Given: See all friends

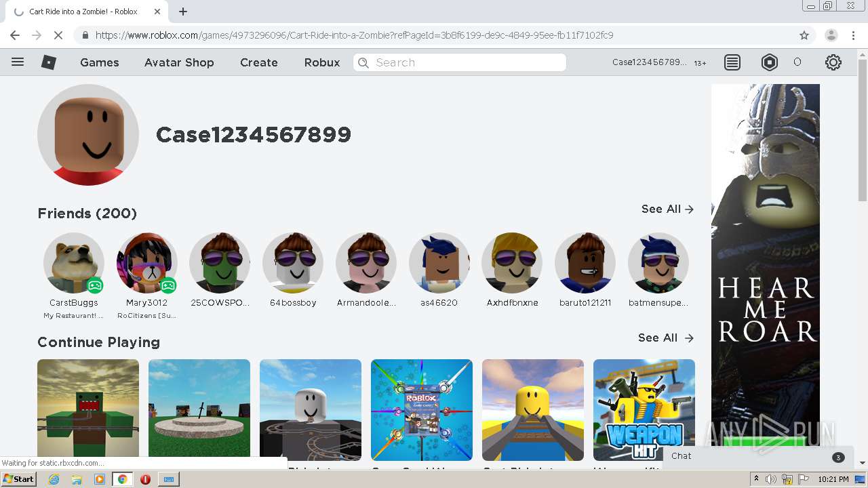Looking at the screenshot, I should tap(667, 209).
